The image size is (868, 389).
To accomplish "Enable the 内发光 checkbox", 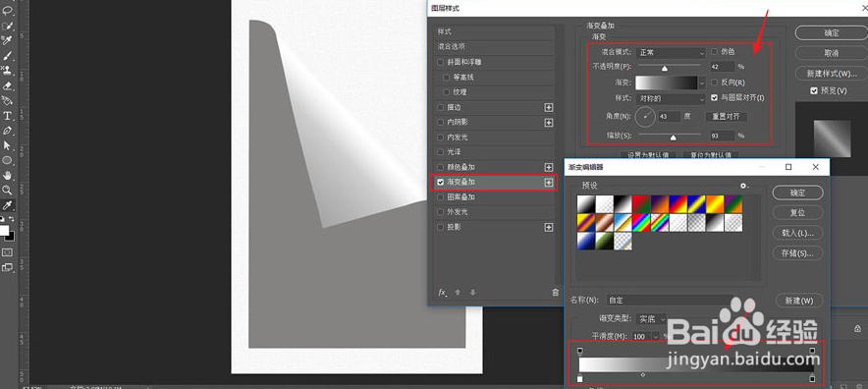I will (x=441, y=137).
